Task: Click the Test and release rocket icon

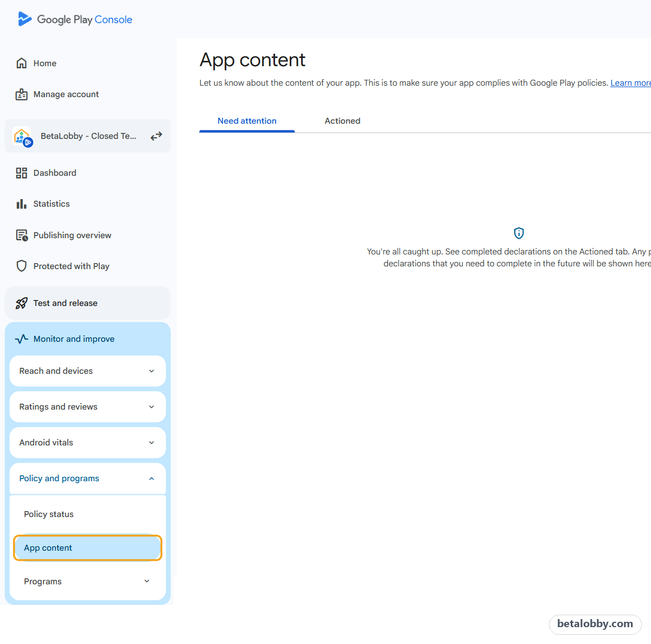Action: tap(22, 303)
